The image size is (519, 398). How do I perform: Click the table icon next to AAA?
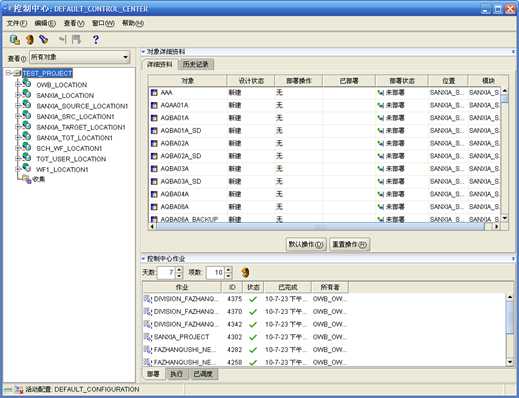[154, 93]
